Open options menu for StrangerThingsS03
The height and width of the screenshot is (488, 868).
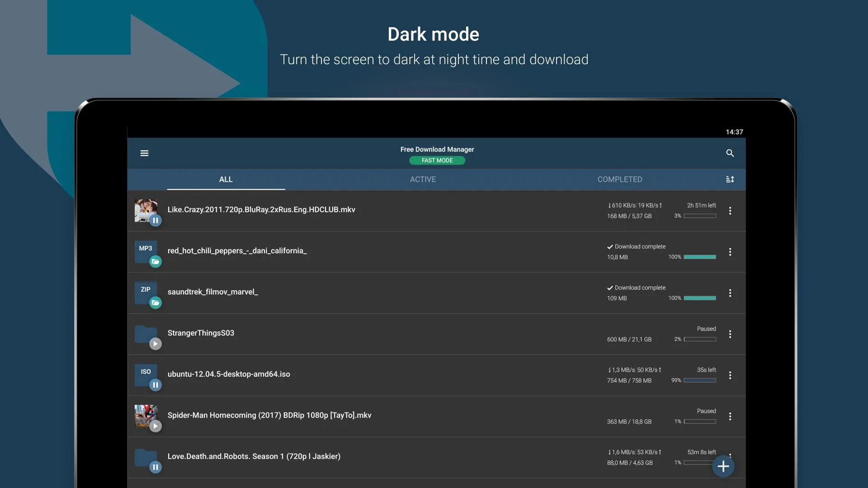(730, 334)
